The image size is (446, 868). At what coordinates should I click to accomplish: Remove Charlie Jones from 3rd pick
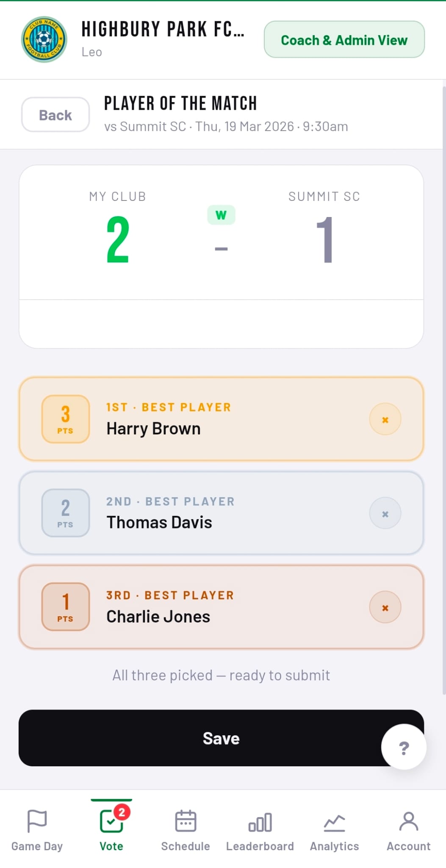(385, 608)
